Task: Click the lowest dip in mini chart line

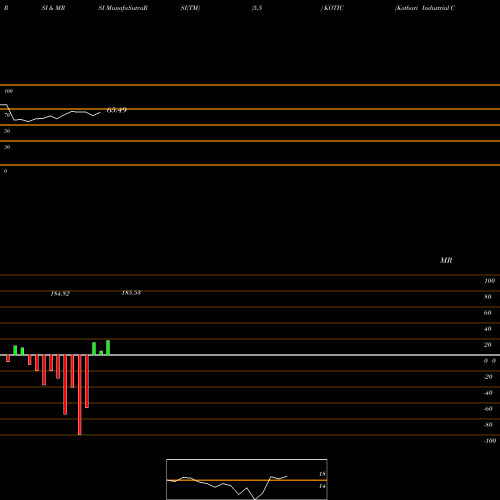Action: pos(255,499)
